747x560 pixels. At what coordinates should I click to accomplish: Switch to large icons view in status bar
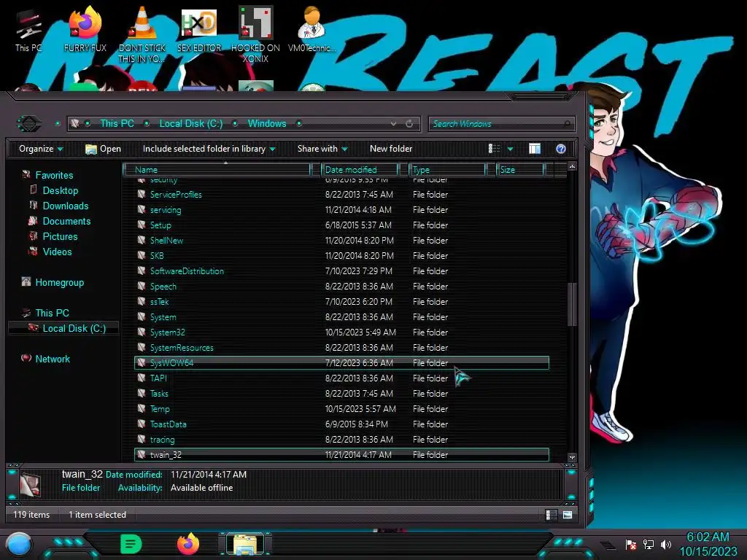coord(568,515)
